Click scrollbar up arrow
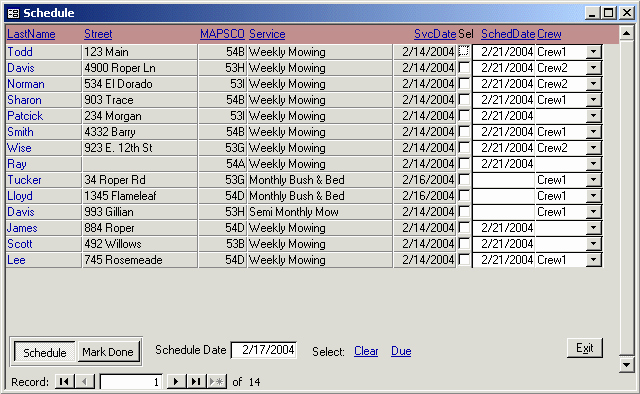This screenshot has height=394, width=640. click(626, 33)
